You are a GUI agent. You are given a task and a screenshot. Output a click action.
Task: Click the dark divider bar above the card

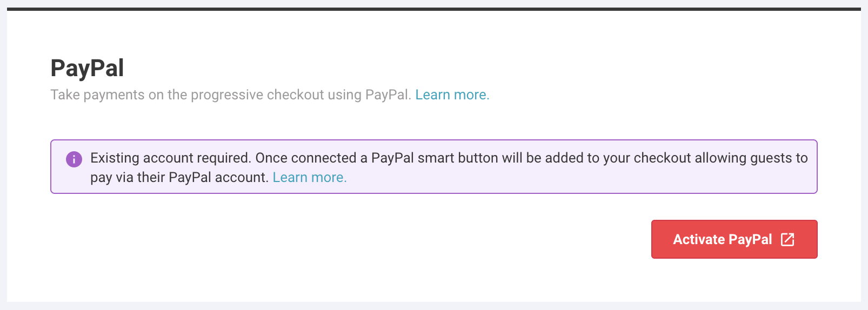(x=433, y=9)
